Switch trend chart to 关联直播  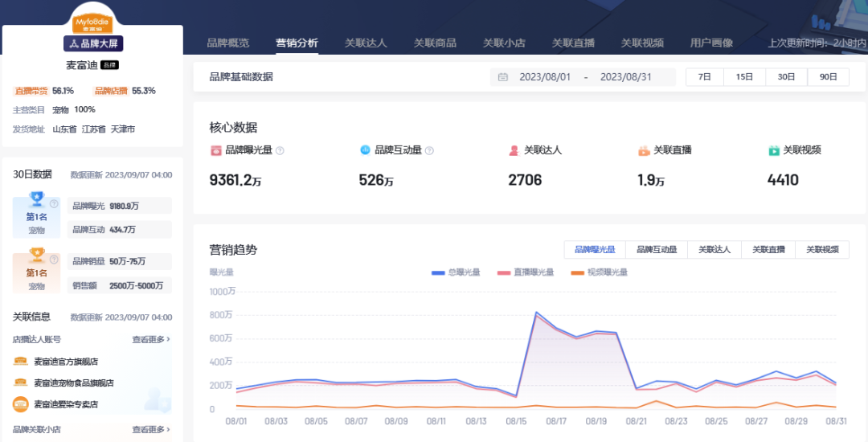click(x=768, y=249)
